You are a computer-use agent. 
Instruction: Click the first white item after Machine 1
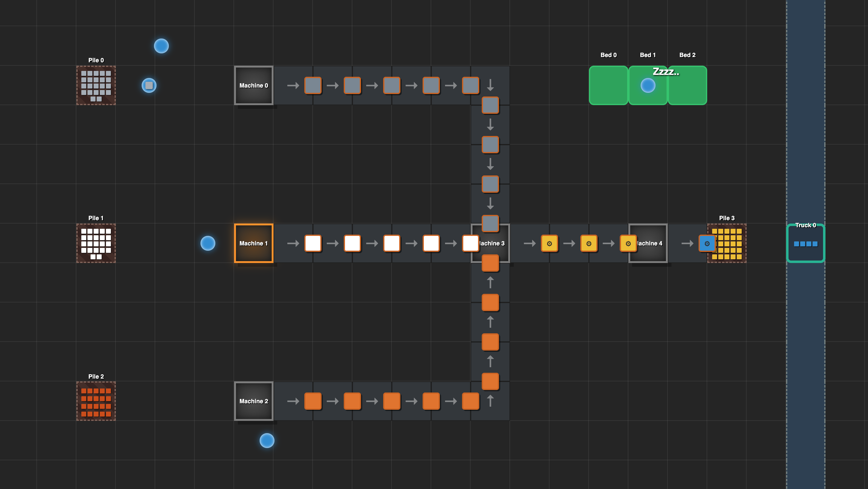pyautogui.click(x=313, y=243)
